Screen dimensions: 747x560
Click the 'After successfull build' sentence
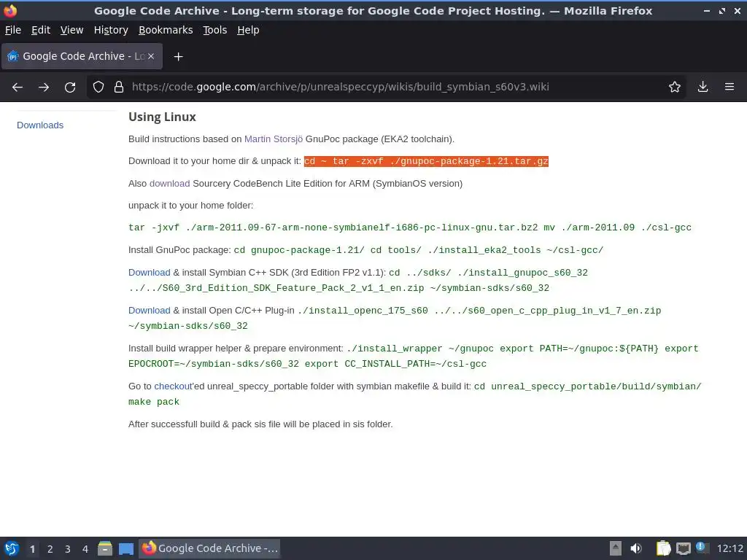[260, 424]
